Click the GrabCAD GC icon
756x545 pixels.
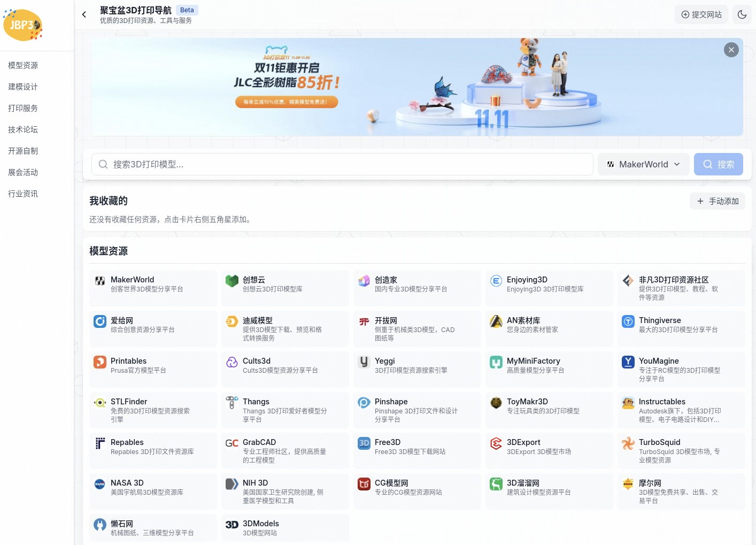coord(232,443)
